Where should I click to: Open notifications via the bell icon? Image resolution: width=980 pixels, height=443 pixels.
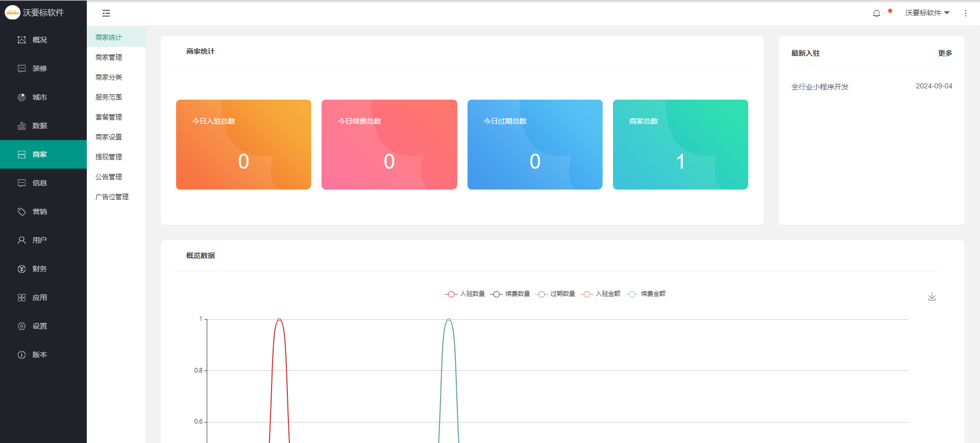(x=876, y=13)
